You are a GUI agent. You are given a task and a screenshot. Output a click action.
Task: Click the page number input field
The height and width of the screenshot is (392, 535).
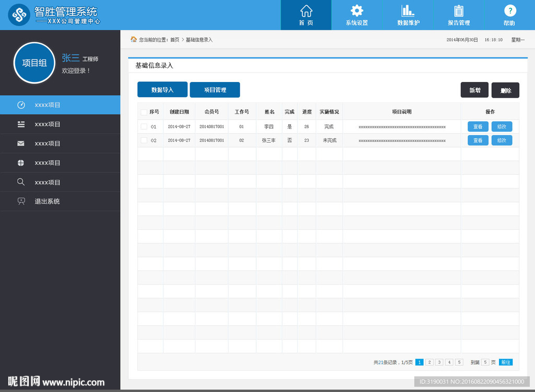click(x=485, y=362)
